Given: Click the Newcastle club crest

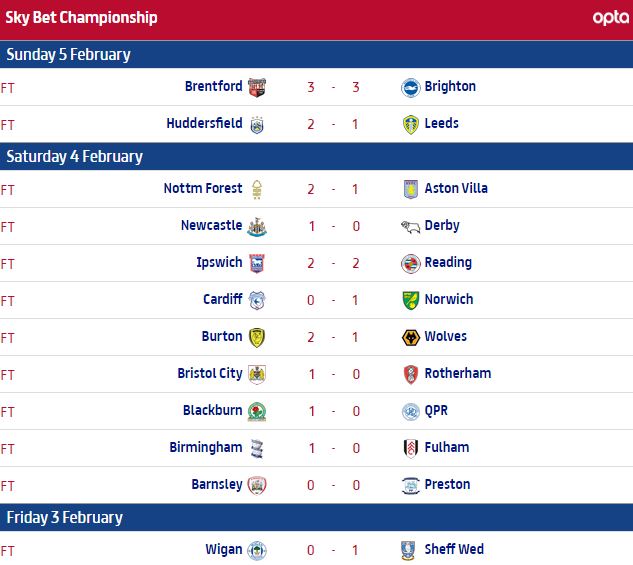Looking at the screenshot, I should 257,226.
